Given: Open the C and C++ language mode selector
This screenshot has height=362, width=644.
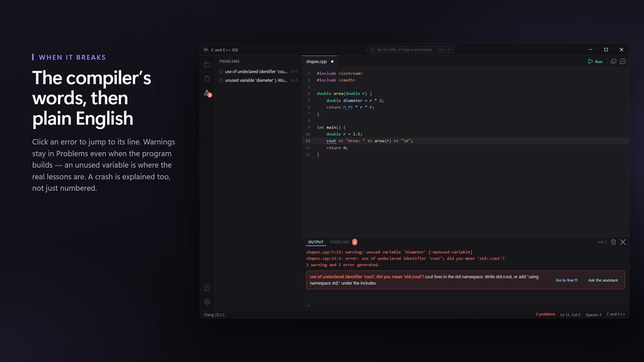Looking at the screenshot, I should pyautogui.click(x=616, y=314).
